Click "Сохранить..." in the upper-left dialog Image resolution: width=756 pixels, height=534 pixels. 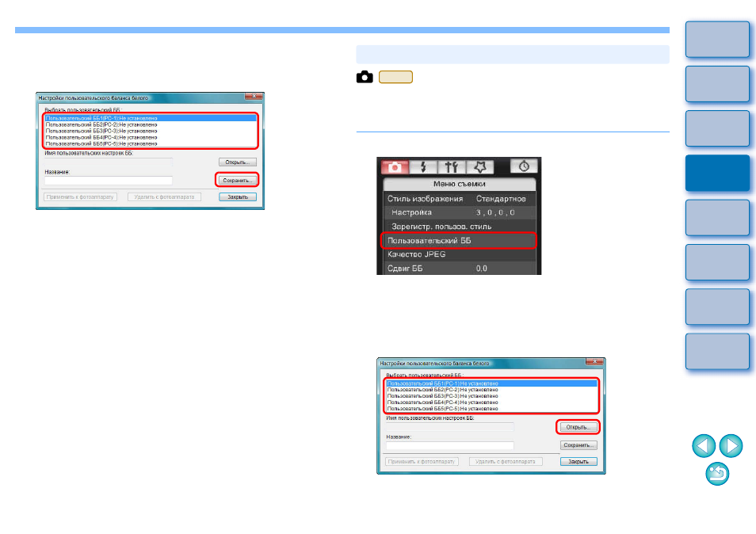[x=237, y=181]
